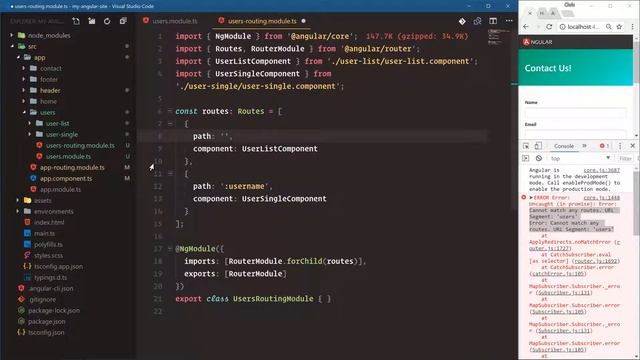Open the core.js:1448 source link in console
Image resolution: width=640 pixels, height=360 pixels.
(x=601, y=198)
